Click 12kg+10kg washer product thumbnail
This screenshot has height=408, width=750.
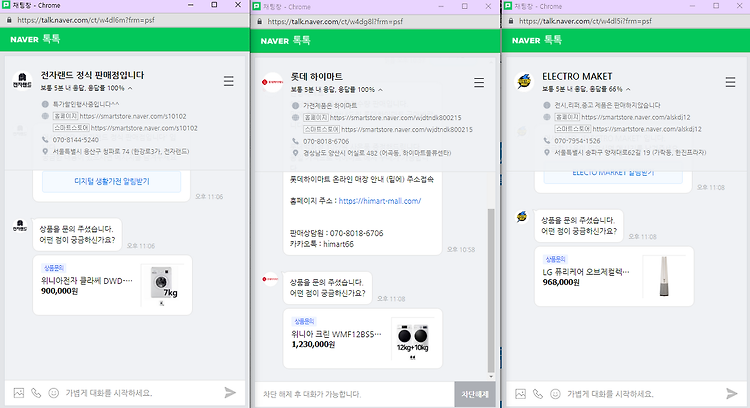point(412,338)
